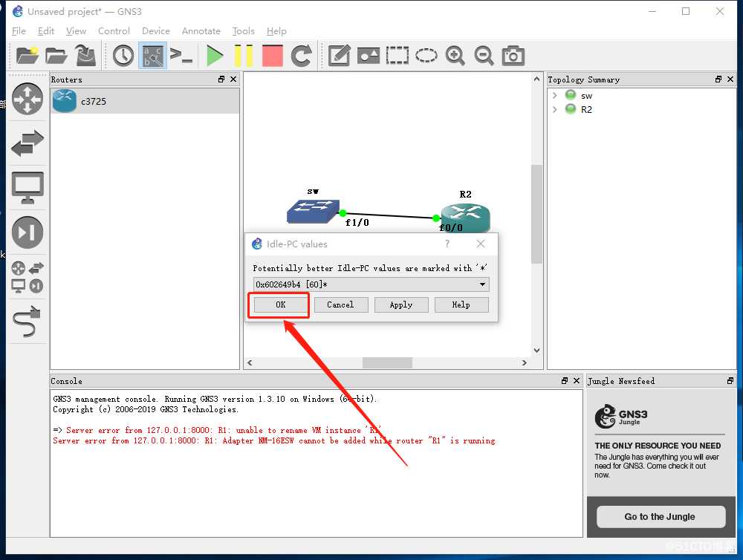Float the Topology Summary panel
Viewport: 743px width, 560px height.
[x=718, y=79]
